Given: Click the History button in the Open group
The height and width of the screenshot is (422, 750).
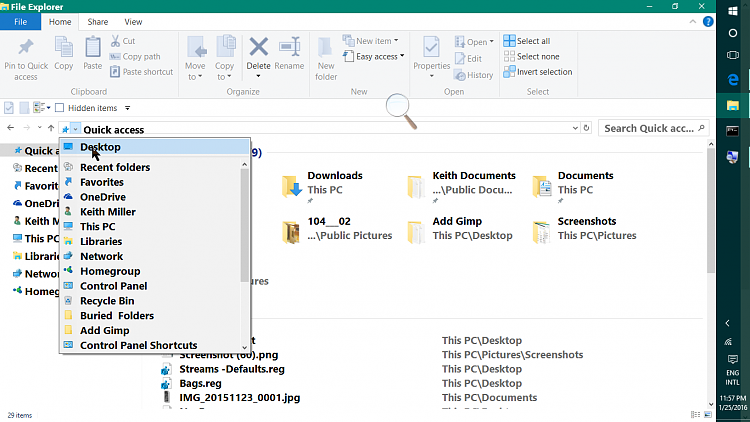Looking at the screenshot, I should [474, 75].
